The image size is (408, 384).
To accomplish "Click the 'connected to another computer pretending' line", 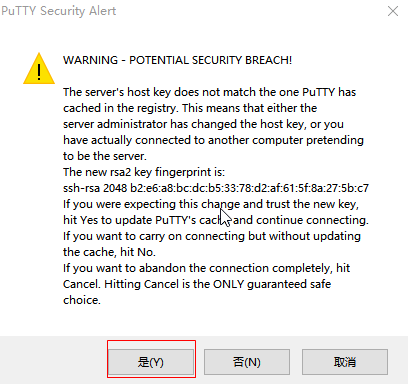I will tap(213, 140).
